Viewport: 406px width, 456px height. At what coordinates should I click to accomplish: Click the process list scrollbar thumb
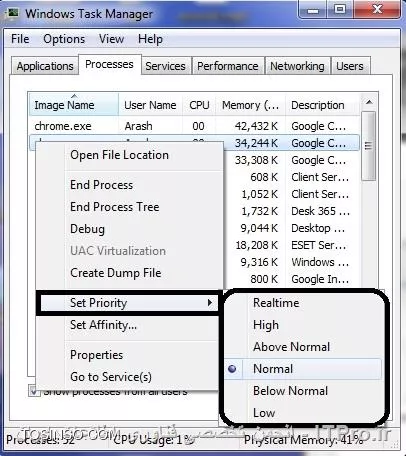click(x=369, y=146)
